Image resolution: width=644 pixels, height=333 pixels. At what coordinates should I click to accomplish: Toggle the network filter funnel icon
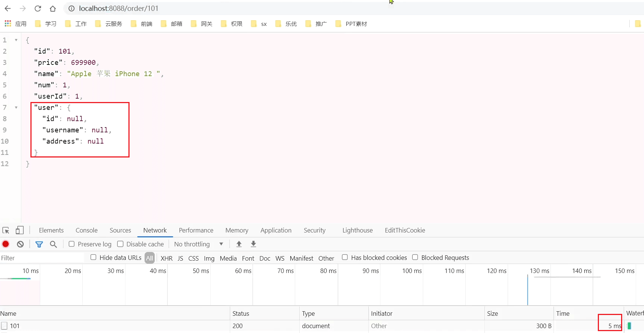coord(39,244)
